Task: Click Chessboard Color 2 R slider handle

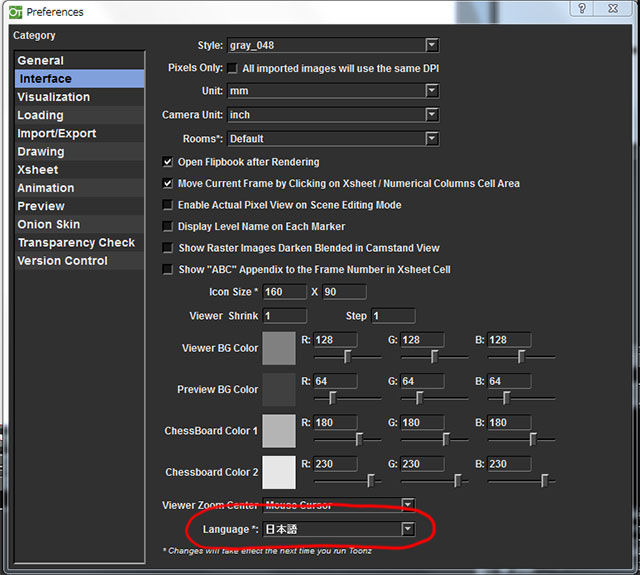Action: (371, 481)
